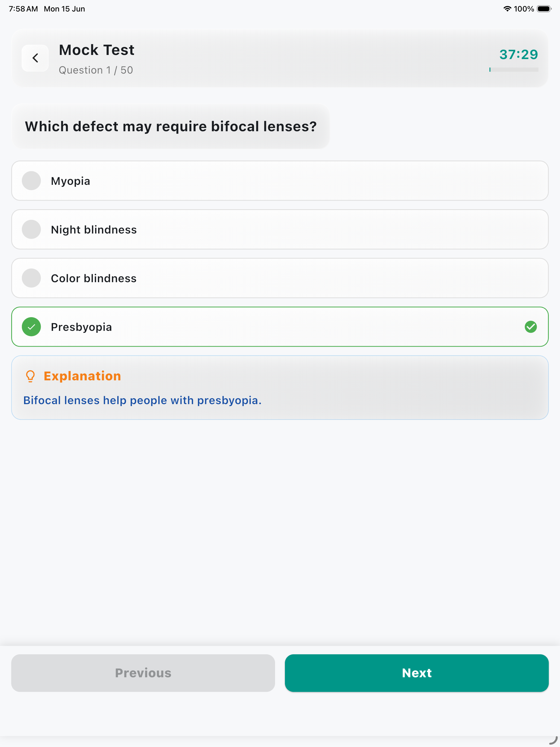
Task: Choose the Night blindness answer option
Action: [x=280, y=230]
